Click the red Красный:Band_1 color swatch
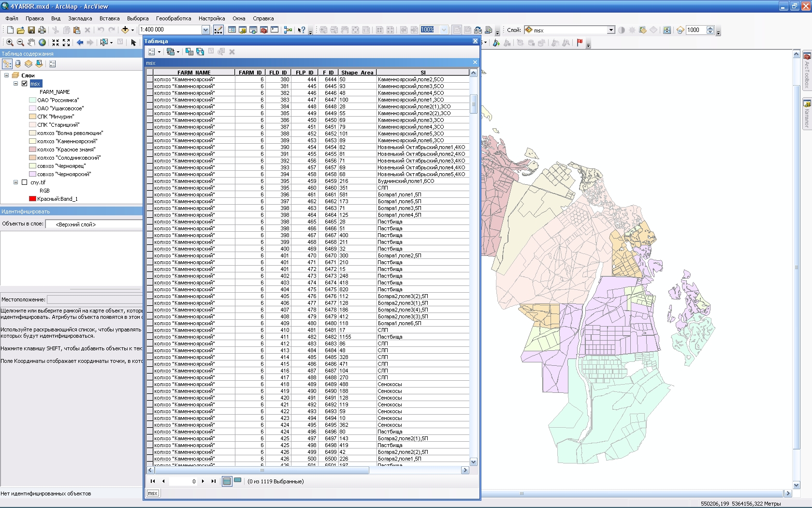 pyautogui.click(x=33, y=199)
